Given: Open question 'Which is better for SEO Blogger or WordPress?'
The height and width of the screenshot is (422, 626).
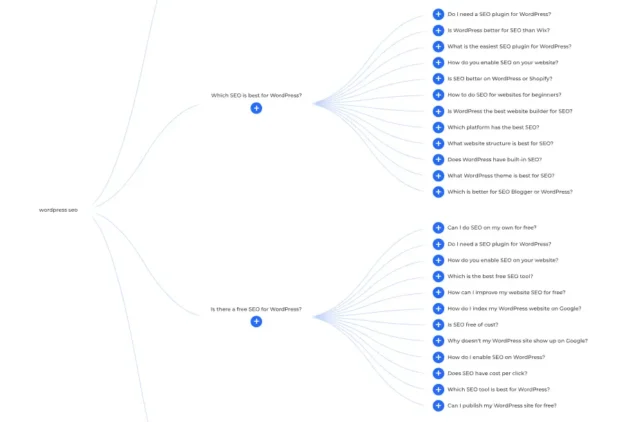Looking at the screenshot, I should coord(510,192).
